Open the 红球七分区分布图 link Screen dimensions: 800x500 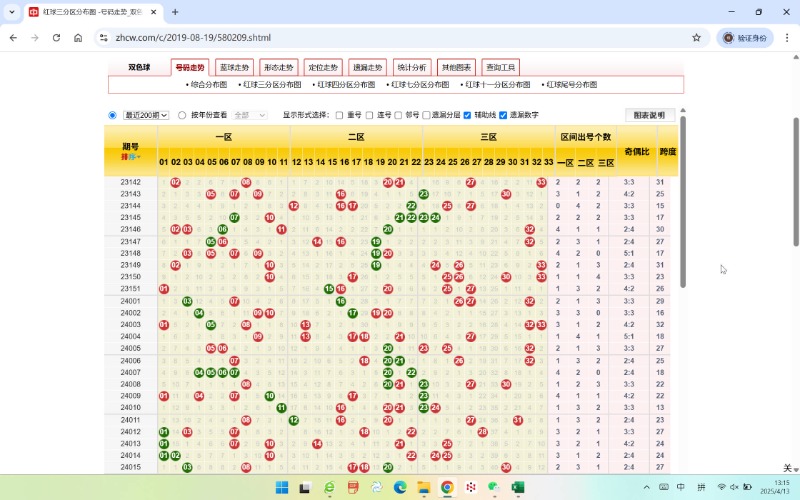(x=422, y=85)
